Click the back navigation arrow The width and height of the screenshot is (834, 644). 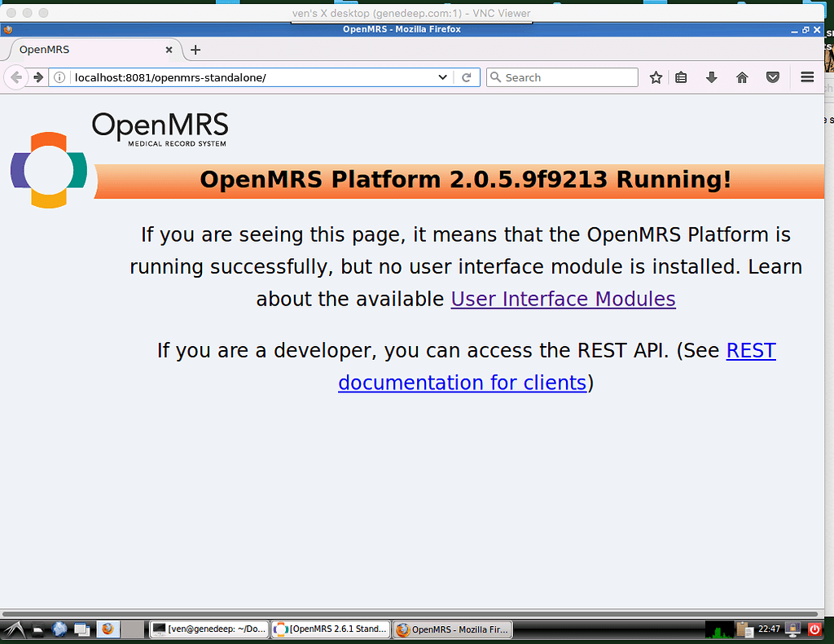[x=15, y=77]
